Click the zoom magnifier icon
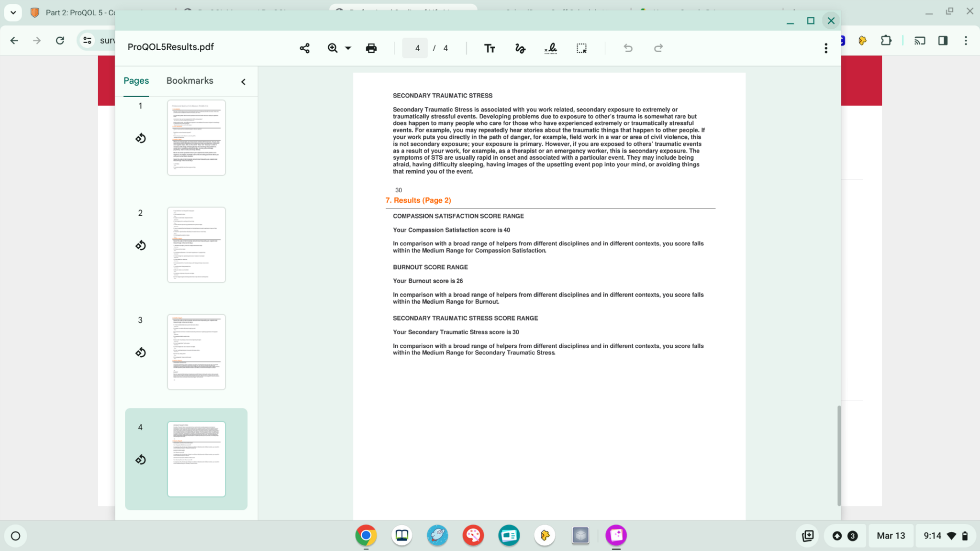Viewport: 980px width, 551px height. (333, 48)
